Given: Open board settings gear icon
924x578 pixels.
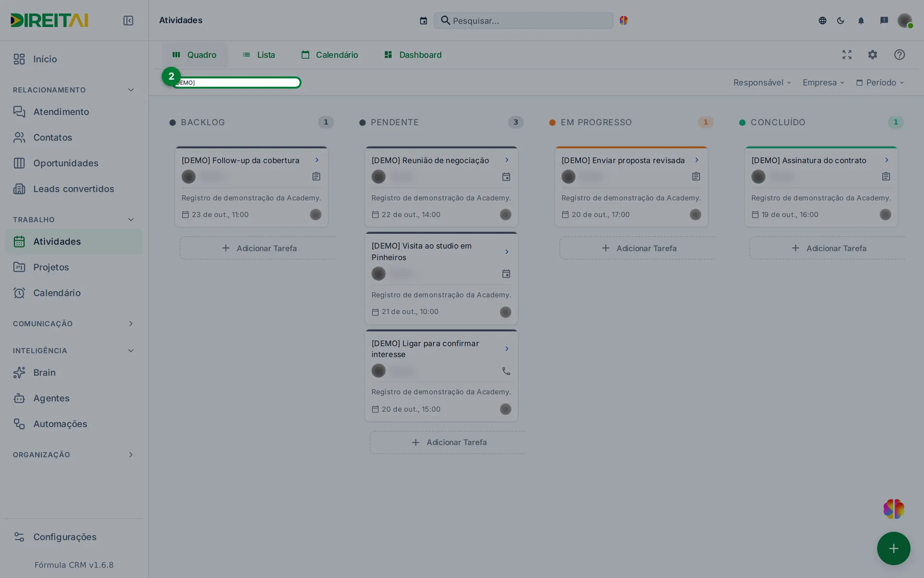Looking at the screenshot, I should coord(873,54).
